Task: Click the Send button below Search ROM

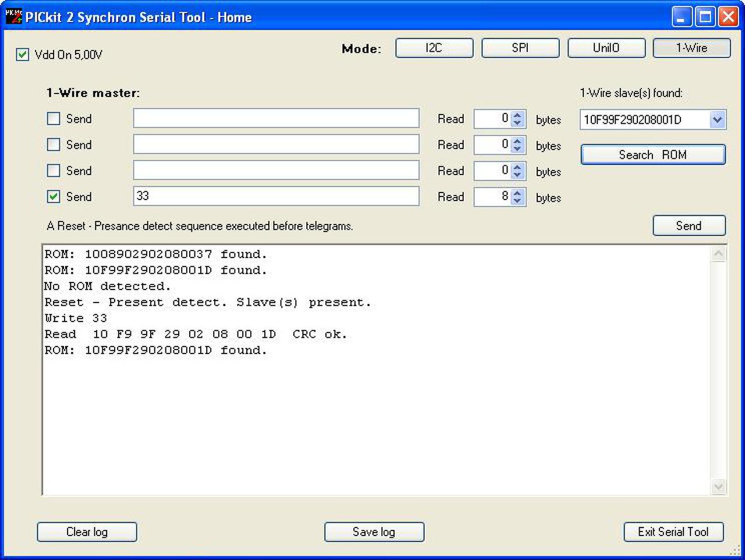Action: (x=689, y=226)
